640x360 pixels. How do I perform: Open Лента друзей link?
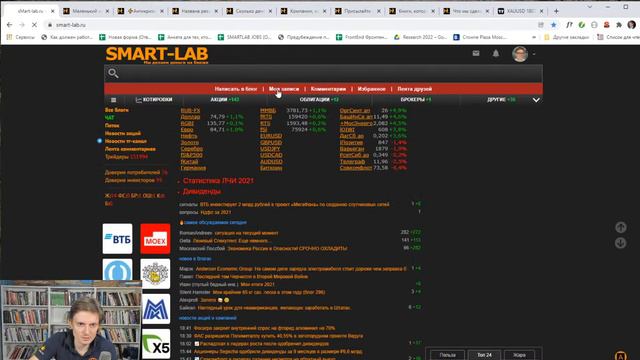pyautogui.click(x=415, y=89)
